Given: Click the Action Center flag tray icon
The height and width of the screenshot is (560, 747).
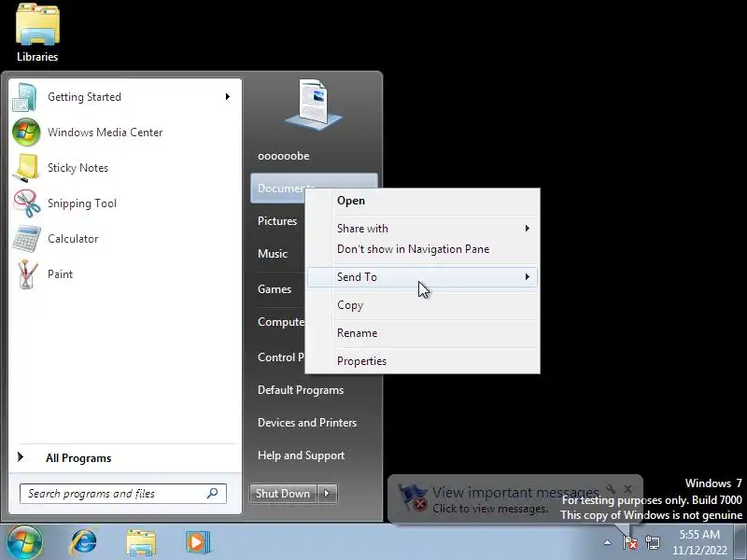Looking at the screenshot, I should 629,542.
